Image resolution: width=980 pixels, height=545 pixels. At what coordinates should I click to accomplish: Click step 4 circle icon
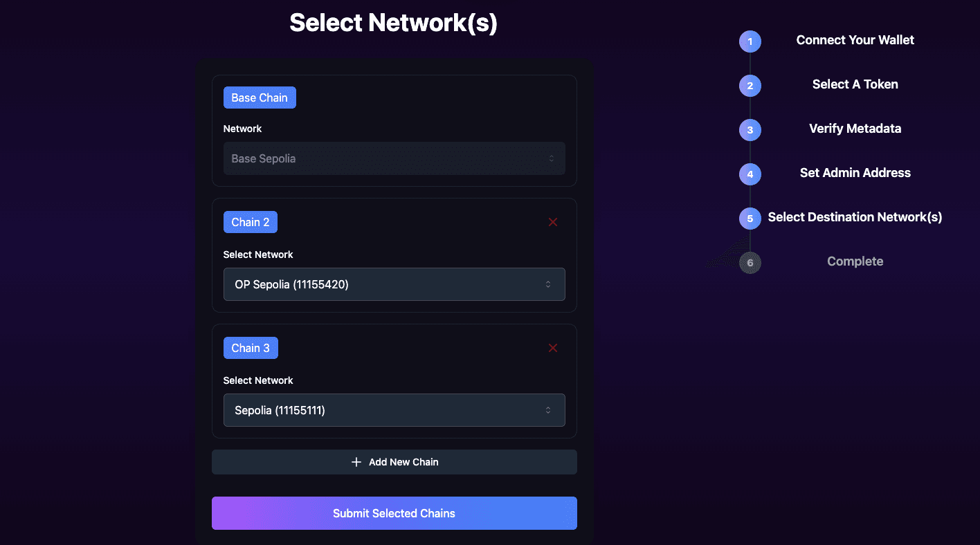click(750, 174)
